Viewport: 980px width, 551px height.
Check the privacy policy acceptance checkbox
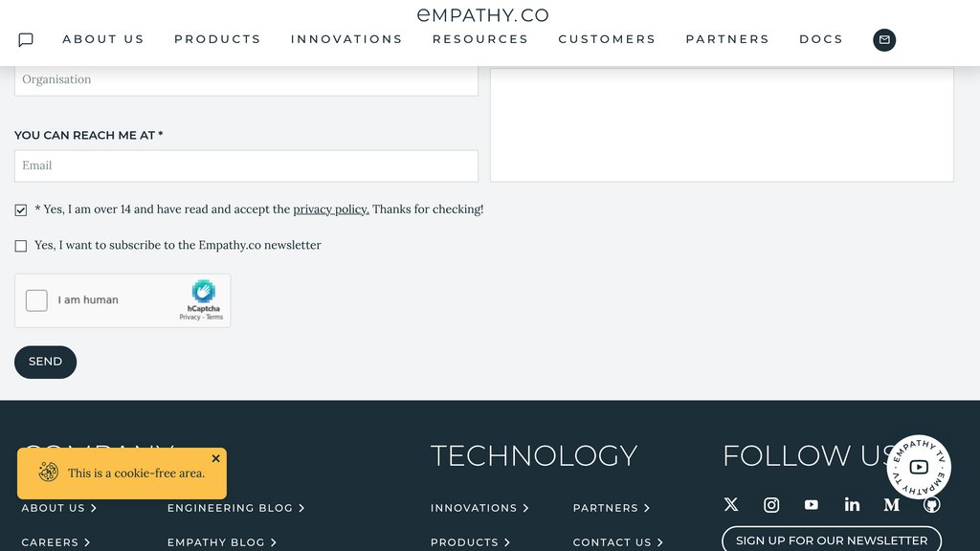[x=20, y=209]
